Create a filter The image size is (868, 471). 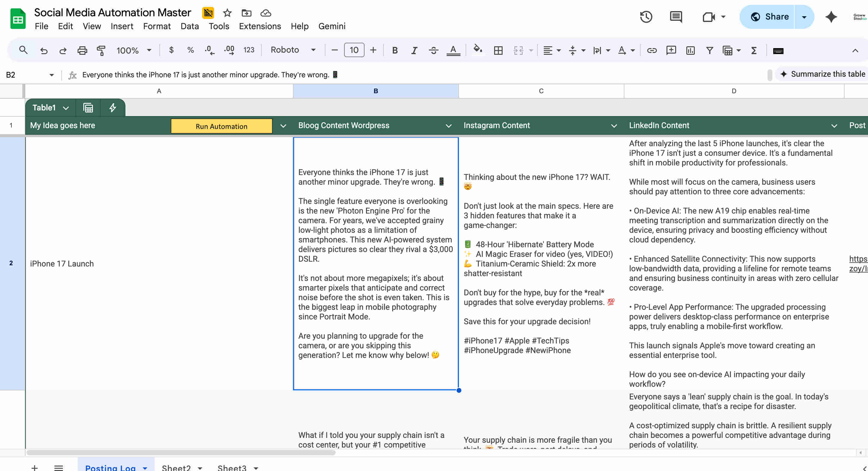[709, 51]
